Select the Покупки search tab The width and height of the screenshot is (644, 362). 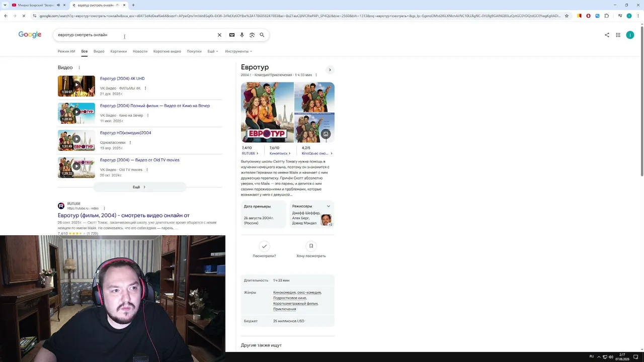(194, 51)
